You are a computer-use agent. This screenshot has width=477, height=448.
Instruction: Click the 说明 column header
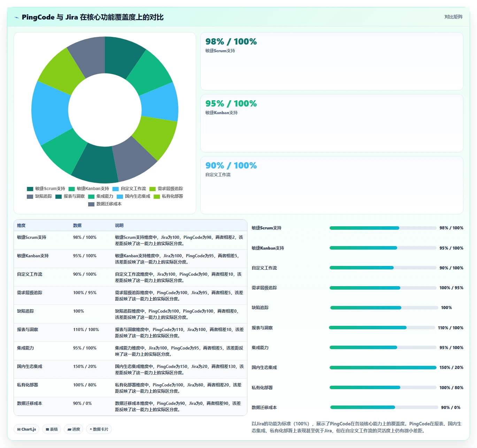coord(119,226)
